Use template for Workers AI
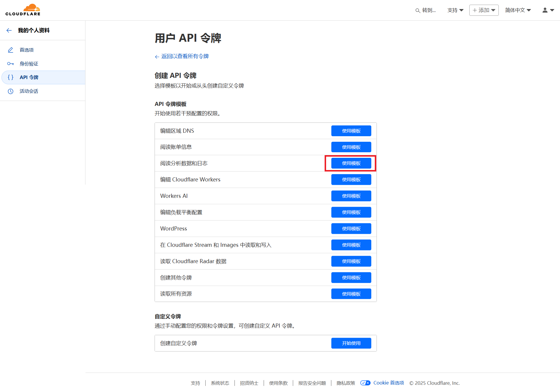Image resolution: width=560 pixels, height=392 pixels. click(351, 196)
